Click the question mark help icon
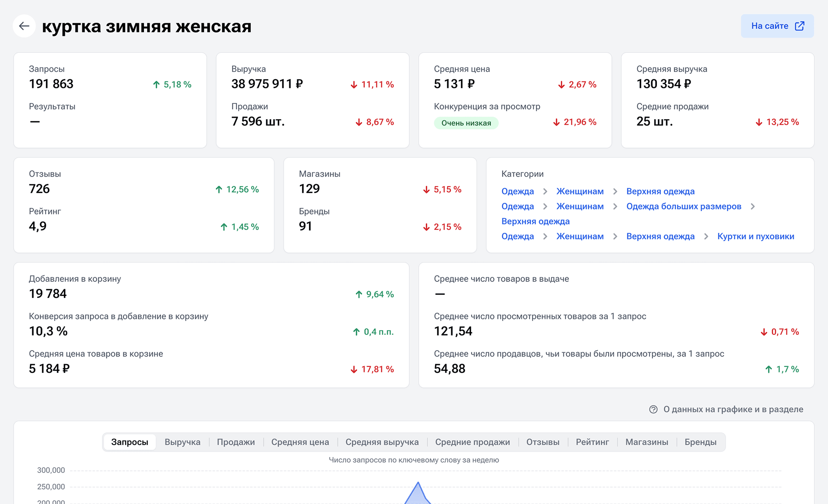The width and height of the screenshot is (828, 504). tap(653, 409)
